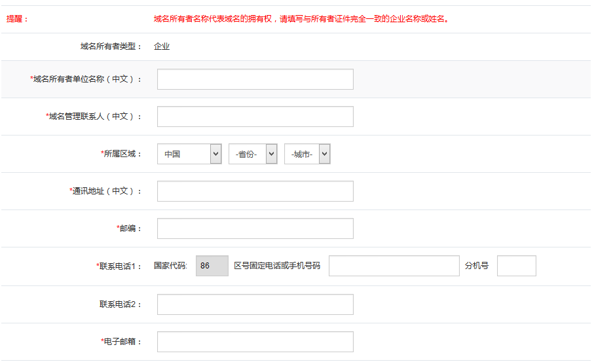
Task: Click the red 提醒 heading text
Action: (18, 19)
